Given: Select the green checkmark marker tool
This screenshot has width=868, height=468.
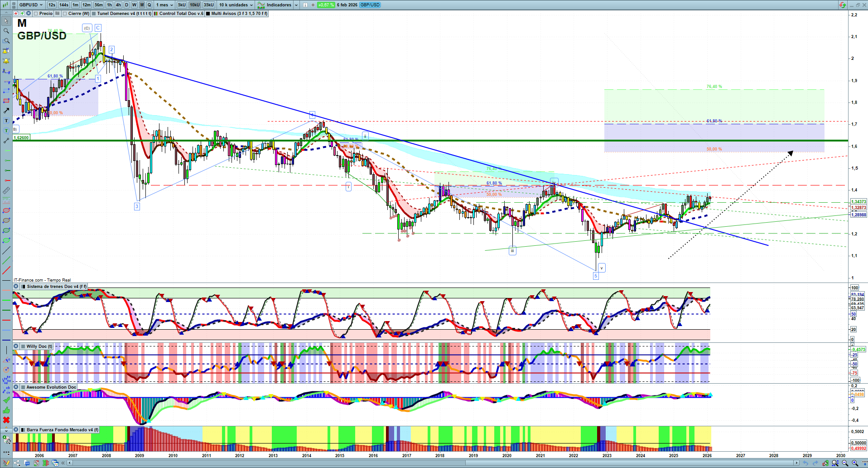Looking at the screenshot, I should [x=6, y=400].
